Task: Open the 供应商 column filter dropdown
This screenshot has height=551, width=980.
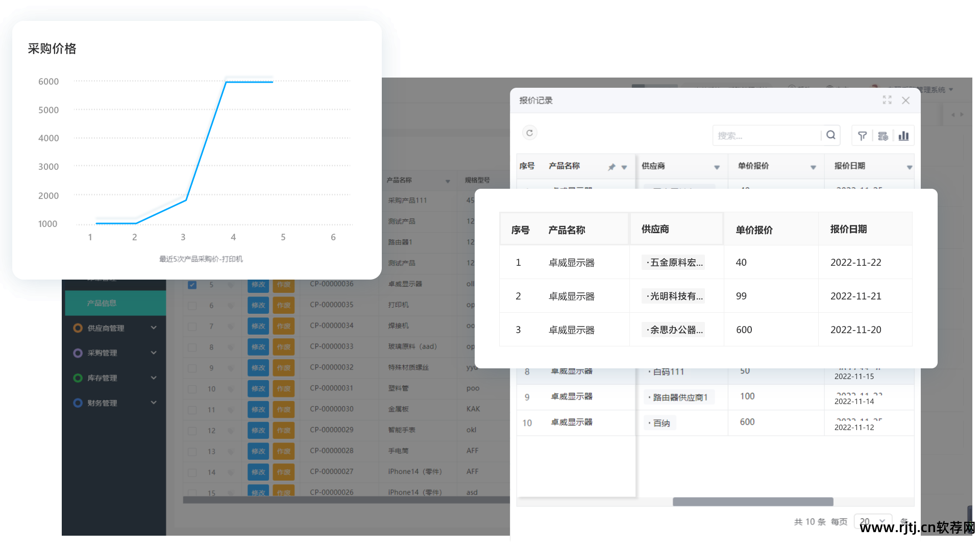Action: tap(717, 167)
